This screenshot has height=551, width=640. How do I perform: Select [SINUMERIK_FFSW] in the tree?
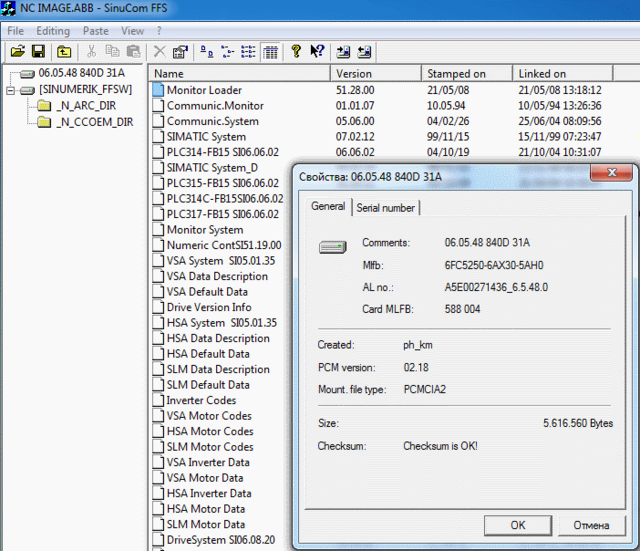coord(85,89)
